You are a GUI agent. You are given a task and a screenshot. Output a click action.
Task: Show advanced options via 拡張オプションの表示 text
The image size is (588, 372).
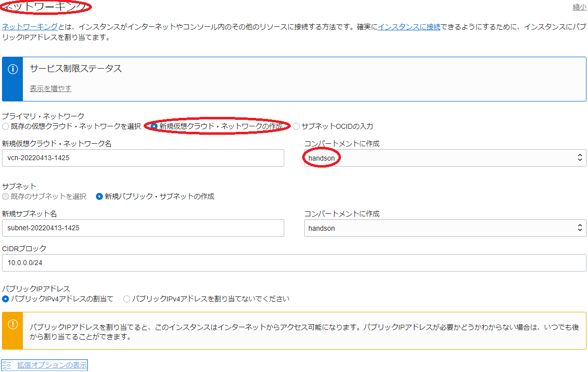(x=52, y=365)
